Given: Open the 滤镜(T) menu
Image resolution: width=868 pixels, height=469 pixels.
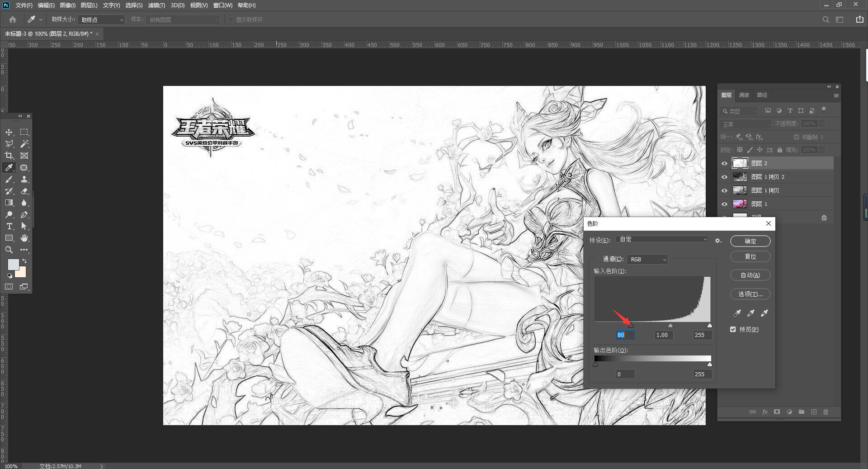Looking at the screenshot, I should 156,5.
